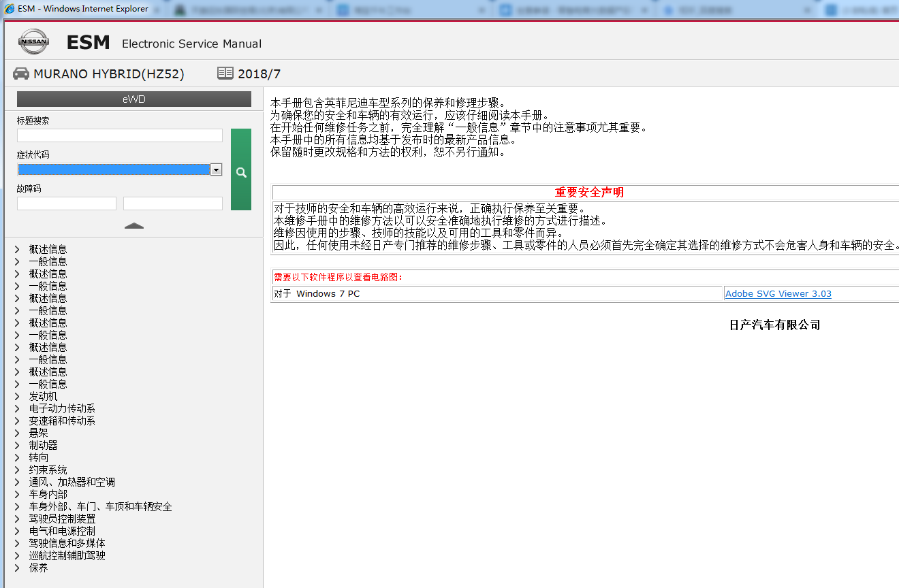Click the dropdown arrow of 症状代码
The width and height of the screenshot is (899, 588).
tap(217, 169)
